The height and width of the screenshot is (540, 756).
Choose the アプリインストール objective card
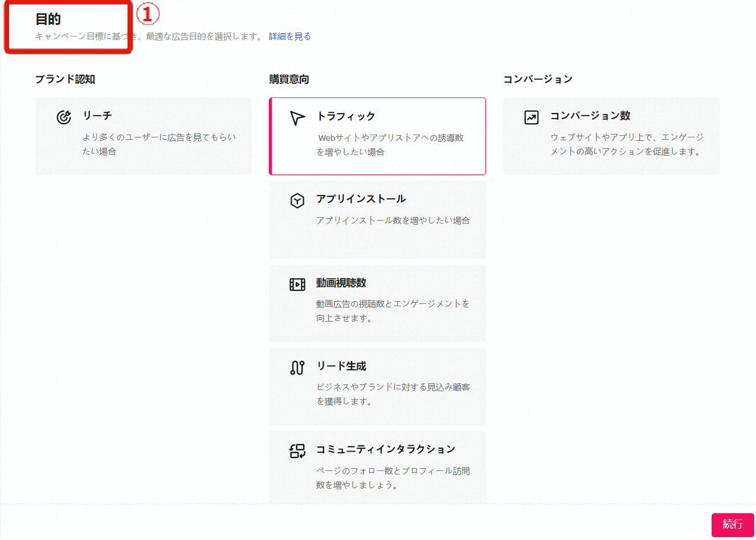click(377, 220)
